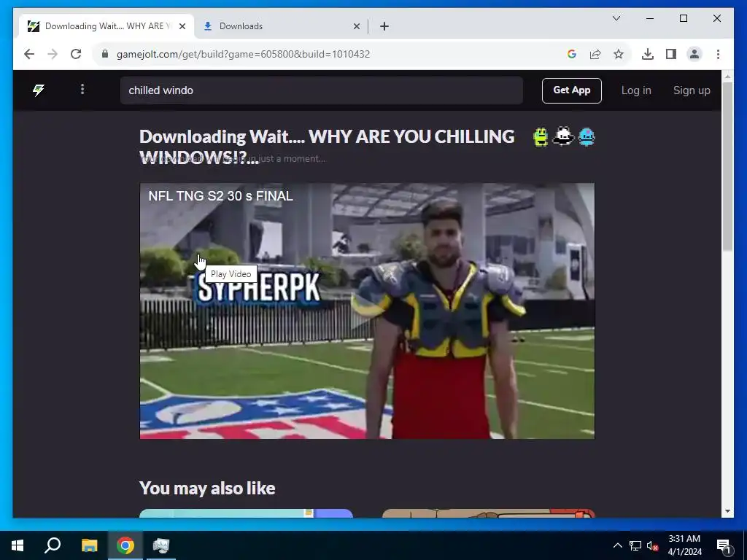Screen dimensions: 747x560
Task: Click the share page icon
Action: (595, 54)
